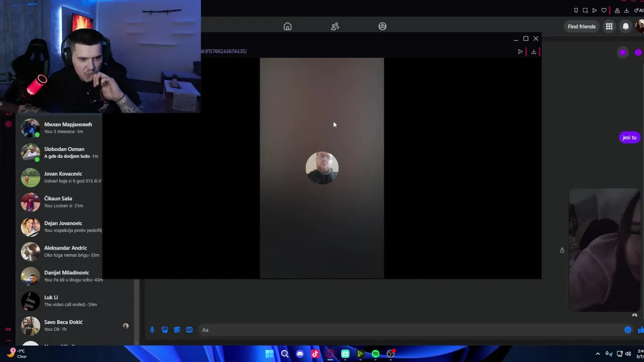Click the browser heart bookmark icon
This screenshot has height=362, width=644.
point(604,11)
